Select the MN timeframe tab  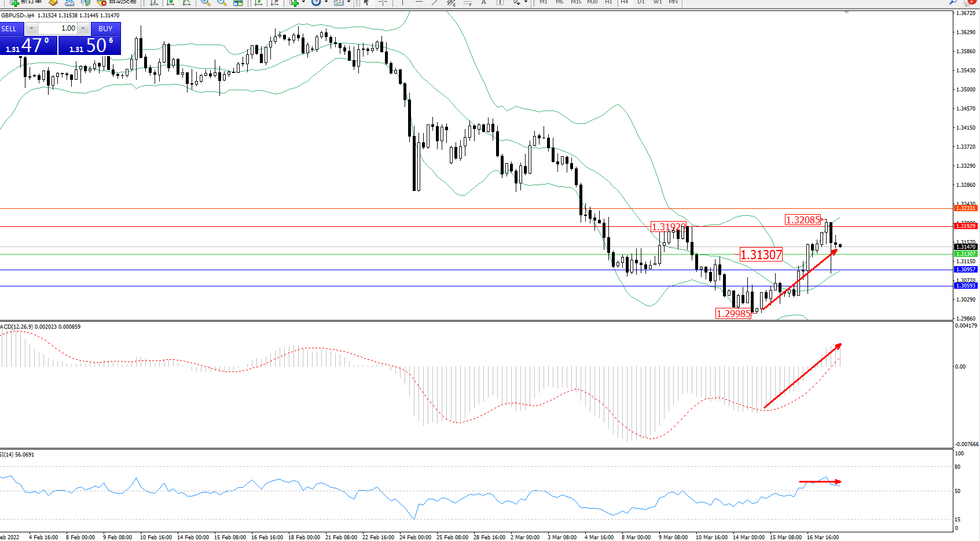click(x=673, y=2)
